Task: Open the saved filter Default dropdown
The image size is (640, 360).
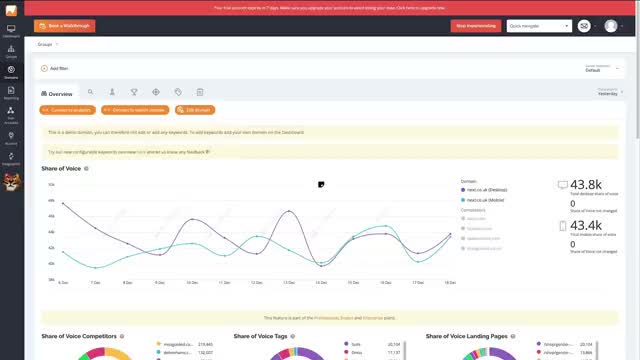Action: [x=602, y=69]
